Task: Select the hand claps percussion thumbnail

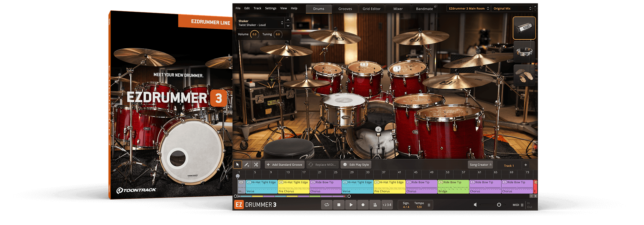Action: 524,75
